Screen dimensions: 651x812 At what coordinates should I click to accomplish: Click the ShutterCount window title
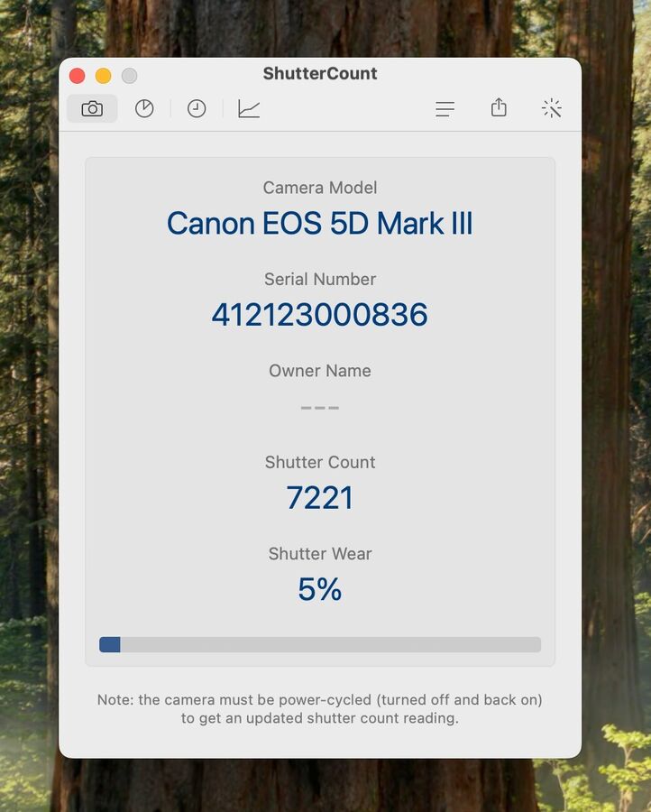coord(320,74)
